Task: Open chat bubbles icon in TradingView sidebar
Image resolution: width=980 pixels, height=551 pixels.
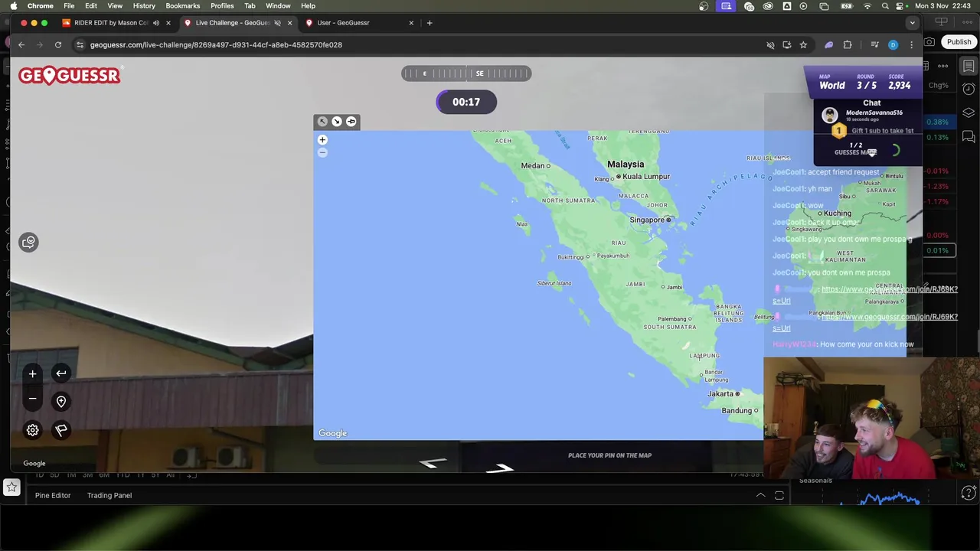Action: (969, 137)
